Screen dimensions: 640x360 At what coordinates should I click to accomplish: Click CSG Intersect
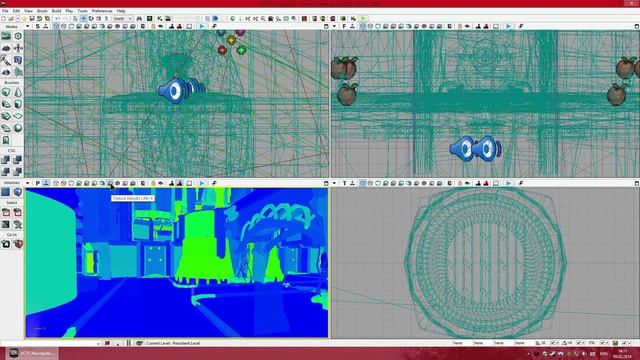(6, 172)
